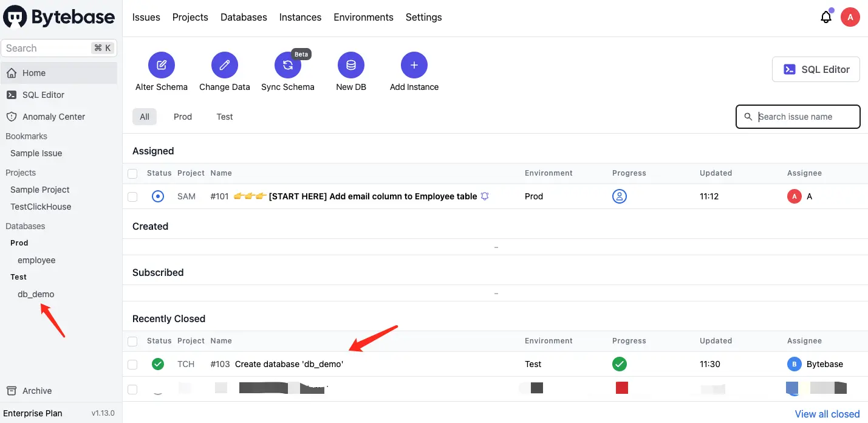The image size is (868, 423).
Task: Click the sidebar Search box
Action: [59, 48]
